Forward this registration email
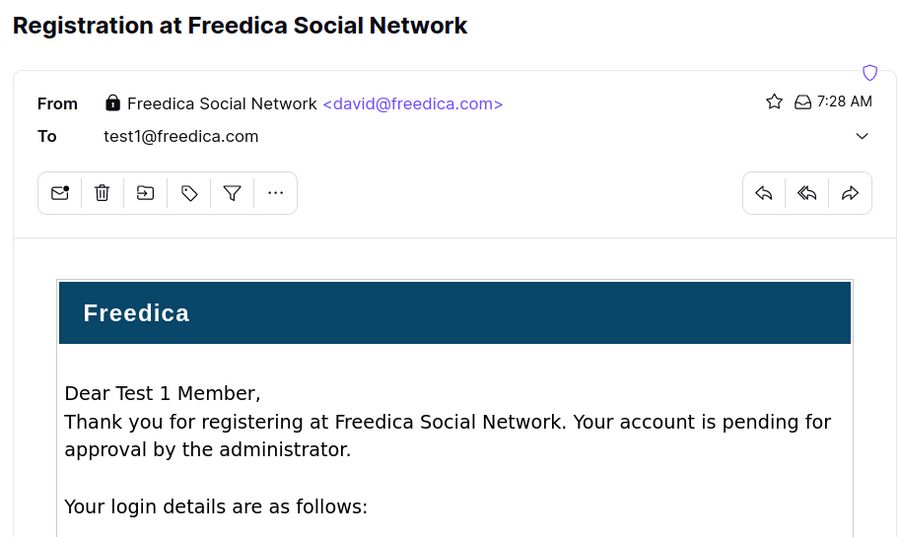The width and height of the screenshot is (900, 537). 850,193
